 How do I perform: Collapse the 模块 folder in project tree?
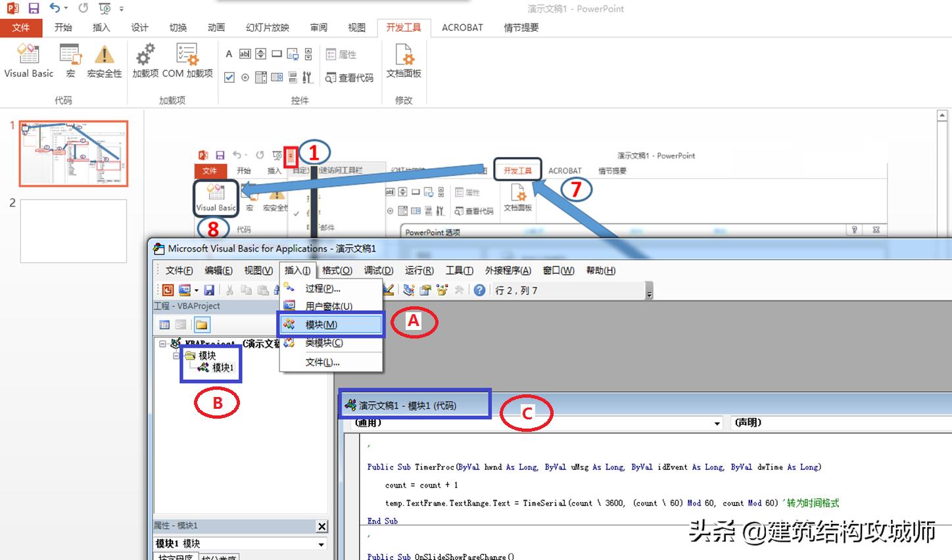176,356
